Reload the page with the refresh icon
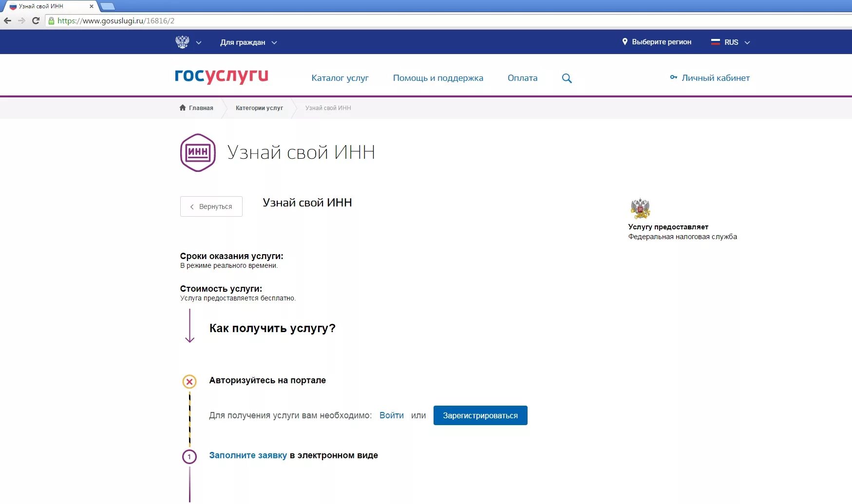 (x=36, y=21)
